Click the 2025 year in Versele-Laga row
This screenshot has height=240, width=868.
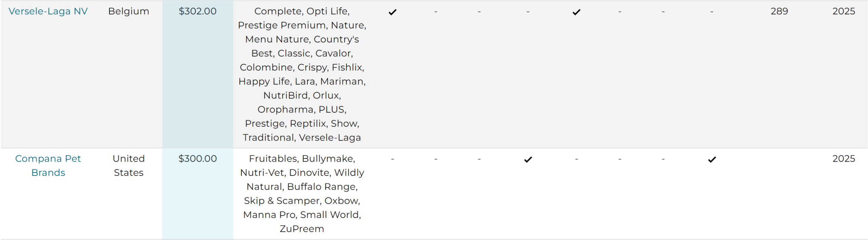[x=844, y=11]
